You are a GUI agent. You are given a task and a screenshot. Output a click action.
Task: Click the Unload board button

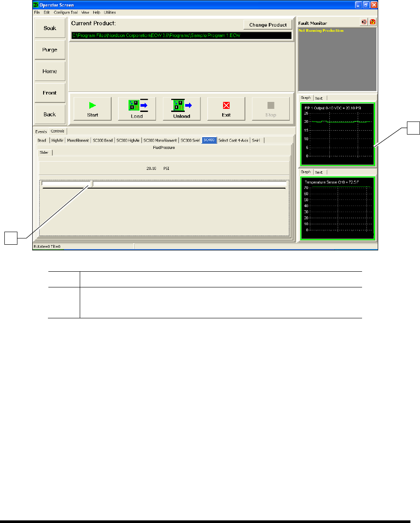point(182,108)
